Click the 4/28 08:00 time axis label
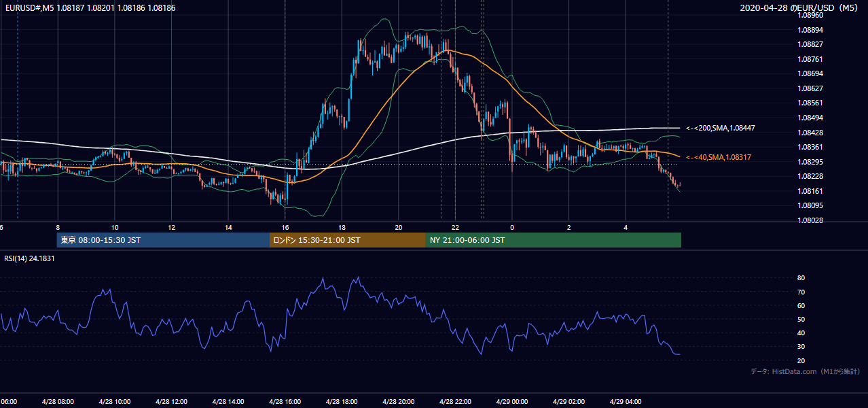 pyautogui.click(x=58, y=401)
